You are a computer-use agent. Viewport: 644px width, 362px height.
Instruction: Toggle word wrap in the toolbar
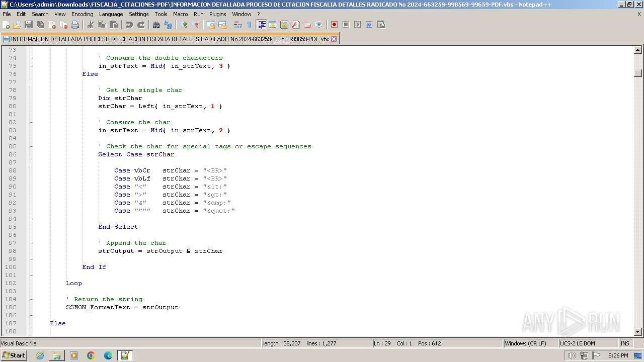[x=238, y=25]
